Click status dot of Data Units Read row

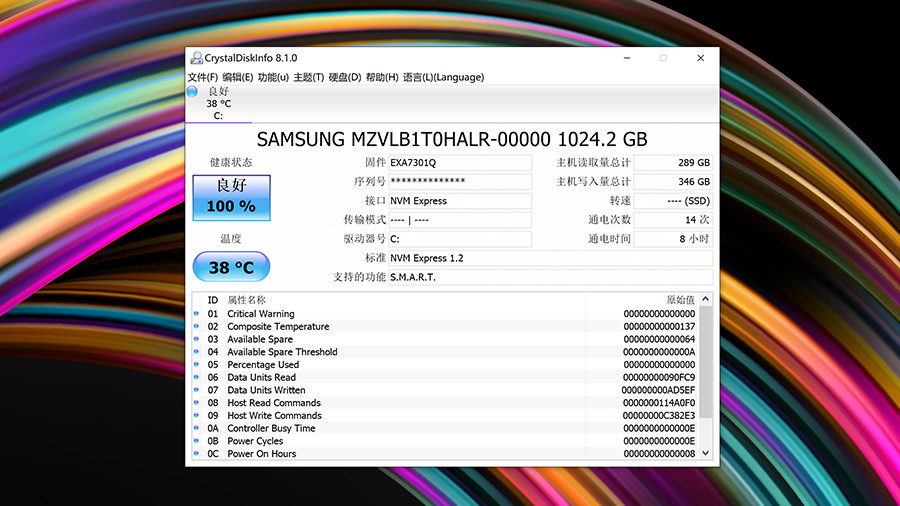pyautogui.click(x=196, y=377)
